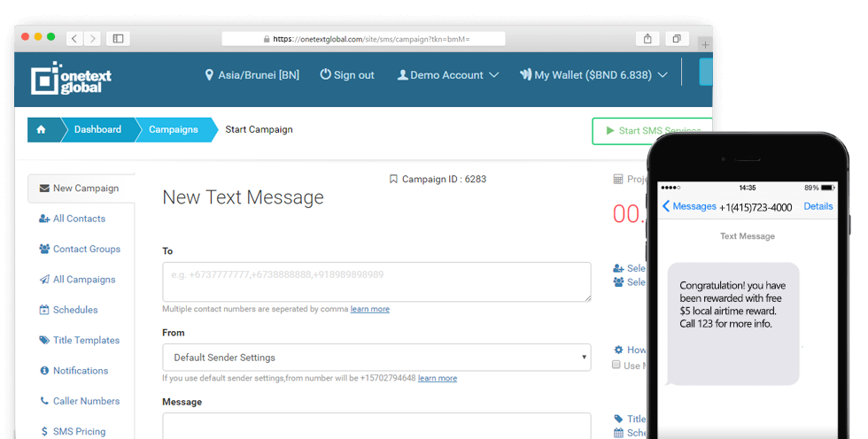Click learn more under the From field
The width and height of the screenshot is (868, 439).
438,378
